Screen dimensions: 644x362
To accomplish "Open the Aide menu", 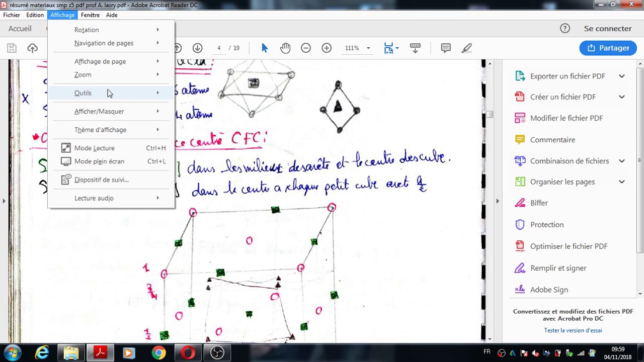I will click(112, 15).
